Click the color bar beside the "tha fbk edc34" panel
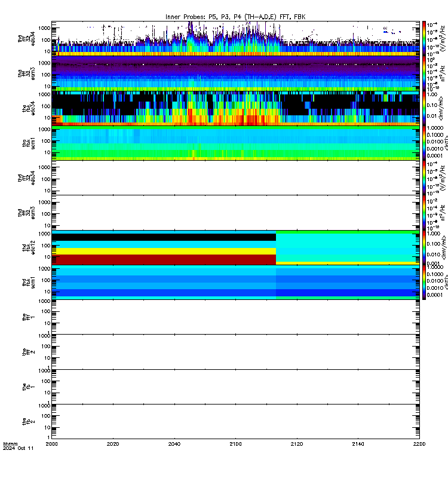The image size is (448, 478). pyautogui.click(x=424, y=108)
